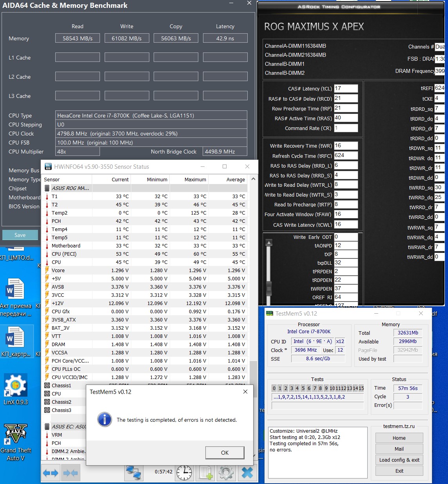Click the Home button in TestMem5
This screenshot has width=448, height=484.
(x=399, y=438)
